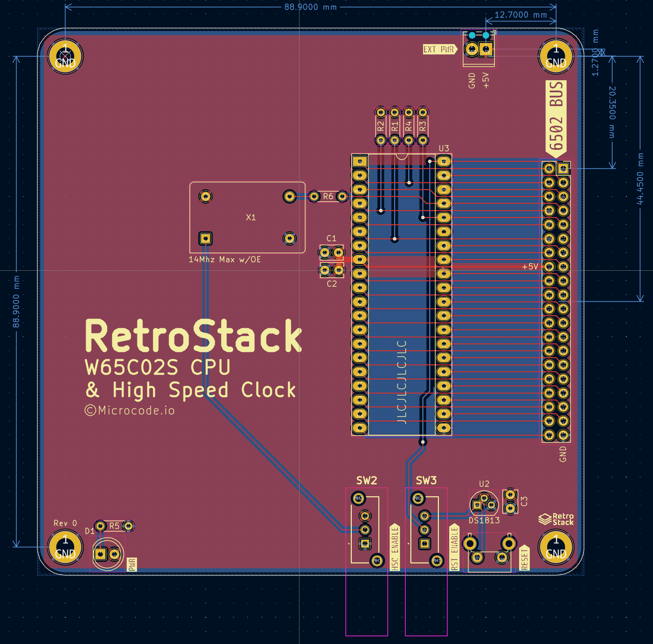Click the C3 capacitor label
This screenshot has height=644, width=653.
tap(524, 501)
